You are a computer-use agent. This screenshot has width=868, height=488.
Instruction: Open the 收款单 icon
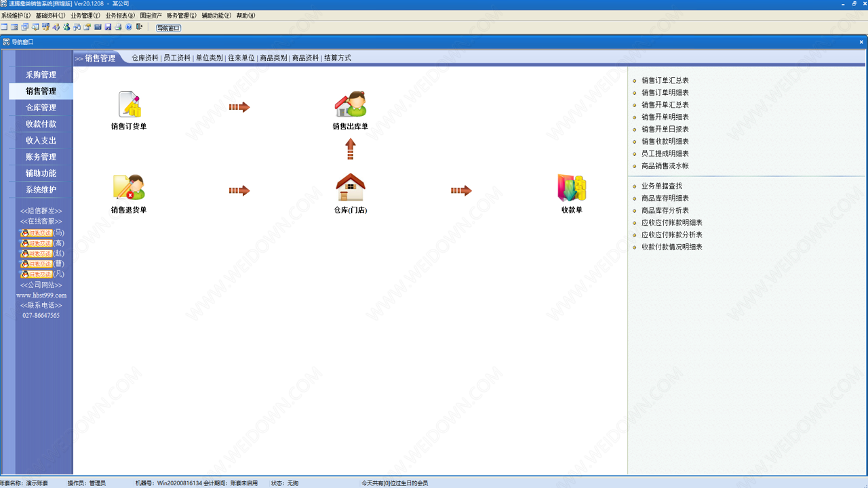tap(572, 188)
